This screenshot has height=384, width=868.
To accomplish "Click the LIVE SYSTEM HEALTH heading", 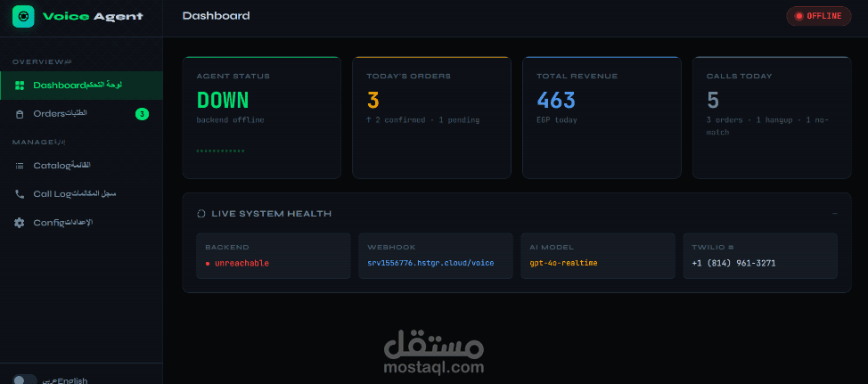I will [272, 214].
